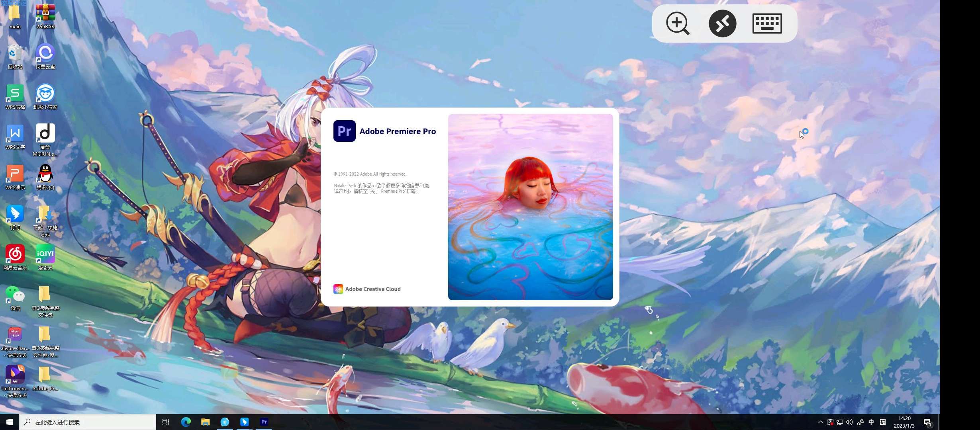Image resolution: width=980 pixels, height=430 pixels.
Task: Open Task View on the taskbar
Action: point(166,422)
